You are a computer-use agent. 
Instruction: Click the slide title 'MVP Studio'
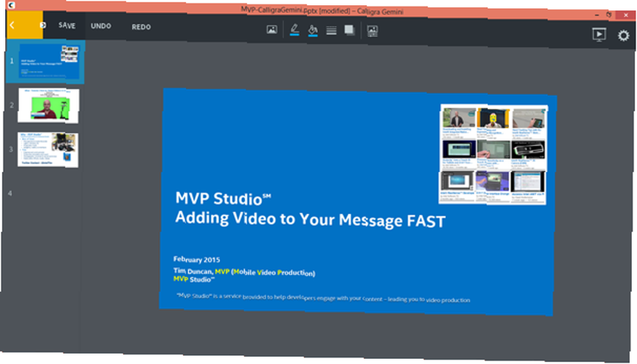[223, 198]
